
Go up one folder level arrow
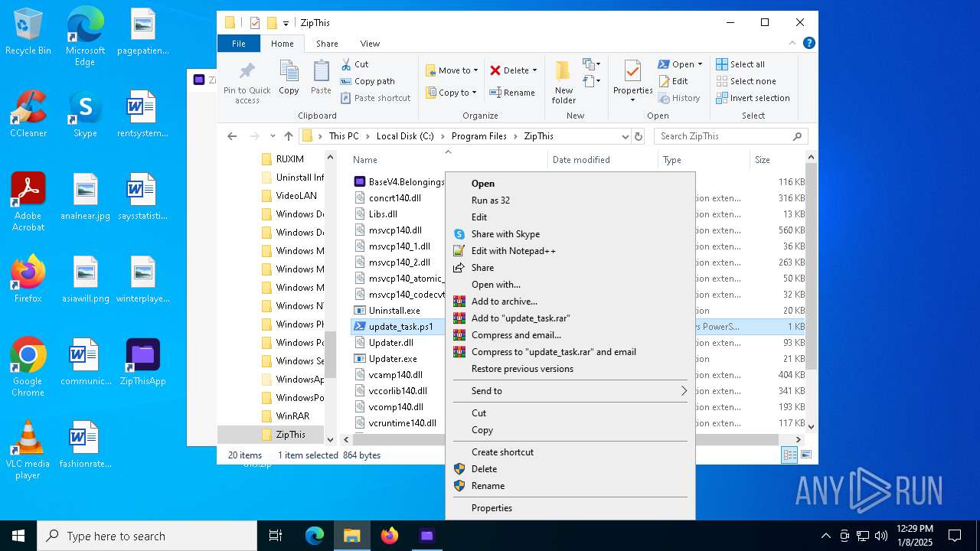(x=289, y=136)
